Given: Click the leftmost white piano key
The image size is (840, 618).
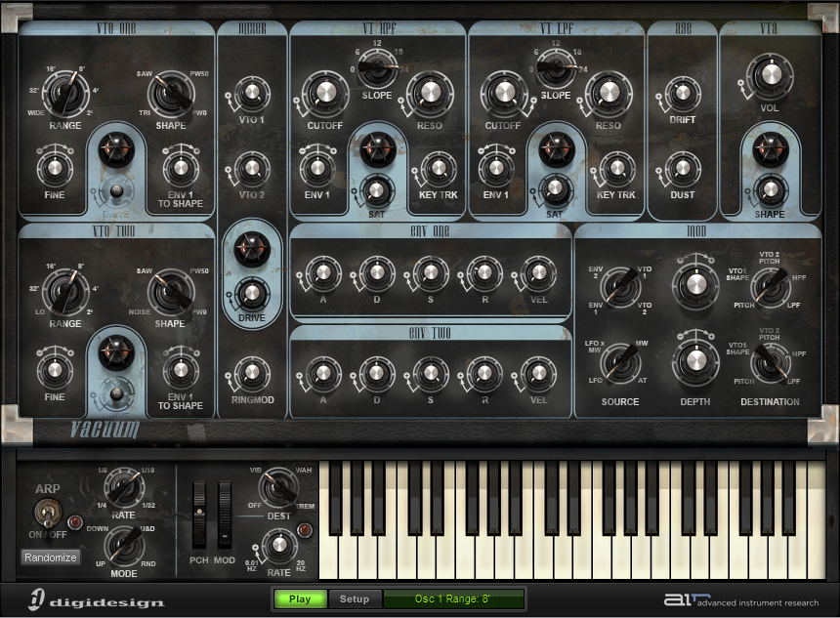Looking at the screenshot, I should coord(328,555).
